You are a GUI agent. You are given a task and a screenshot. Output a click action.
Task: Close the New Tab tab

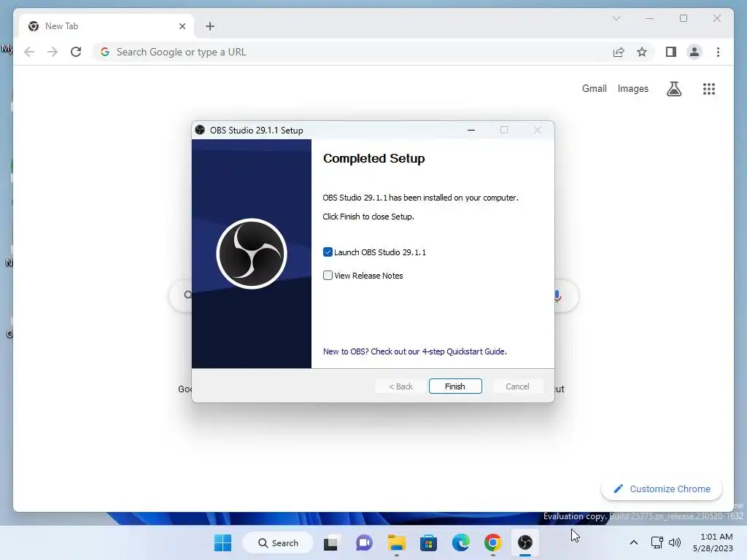(182, 26)
